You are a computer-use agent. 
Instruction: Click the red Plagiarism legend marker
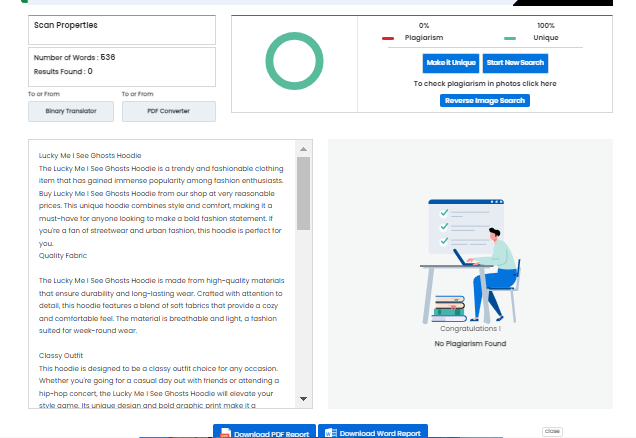pos(388,39)
